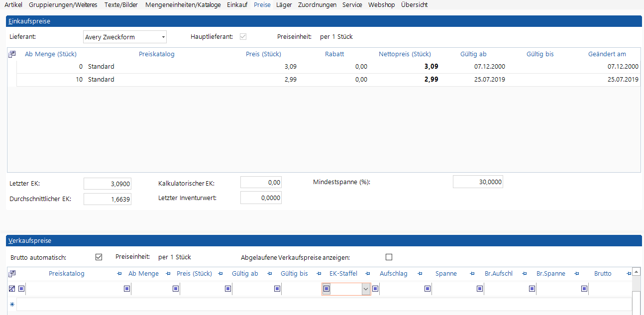Enable Abgelaufene Verkaufspreise anzeigen checkbox
Viewport: 644px width, 315px height.
click(x=389, y=257)
